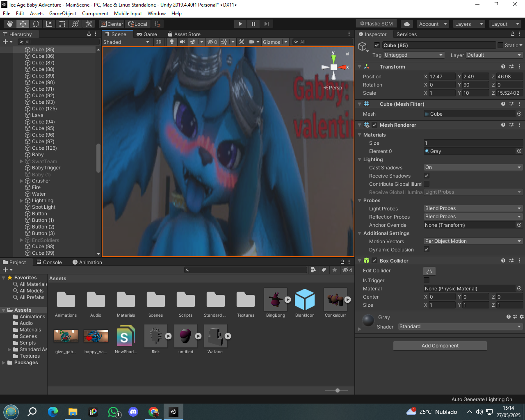Open Layout dropdown
The height and width of the screenshot is (420, 525).
[x=505, y=24]
